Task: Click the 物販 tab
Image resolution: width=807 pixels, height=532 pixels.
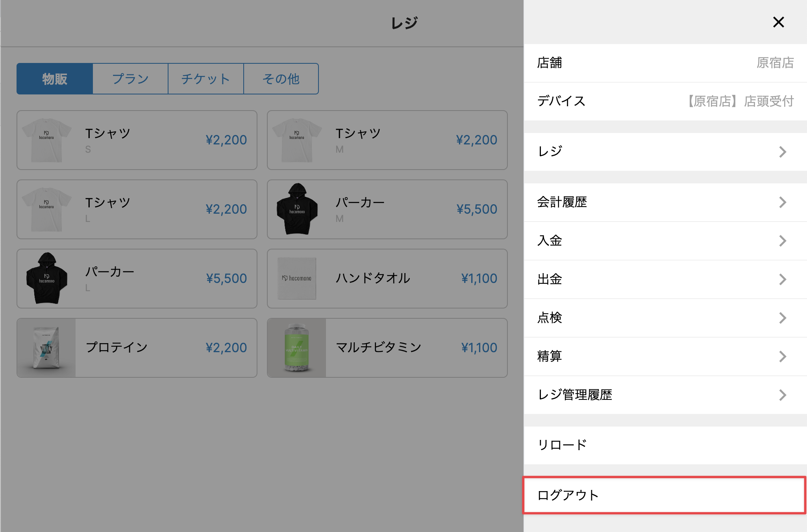Action: pos(55,79)
